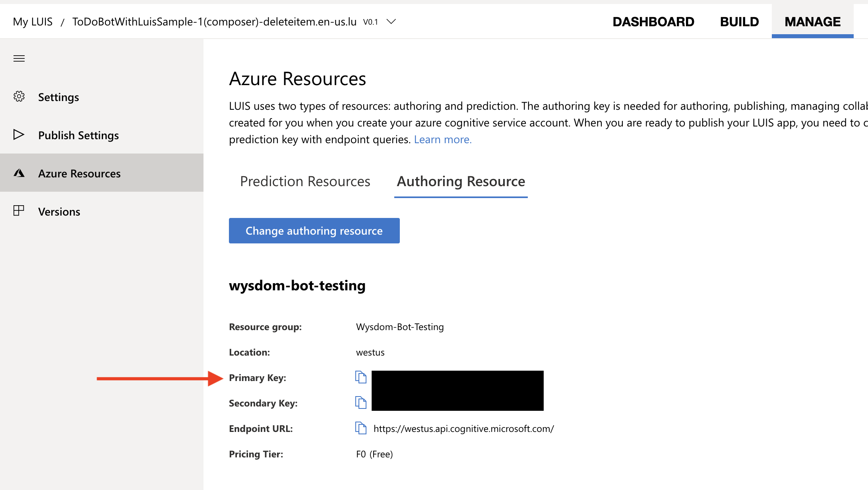Copy the Endpoint URL using its copy icon
Image resolution: width=868 pixels, height=490 pixels.
click(x=361, y=428)
